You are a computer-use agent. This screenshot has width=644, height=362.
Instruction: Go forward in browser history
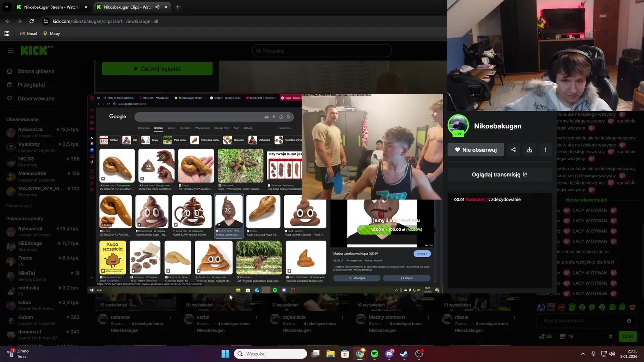pyautogui.click(x=19, y=21)
